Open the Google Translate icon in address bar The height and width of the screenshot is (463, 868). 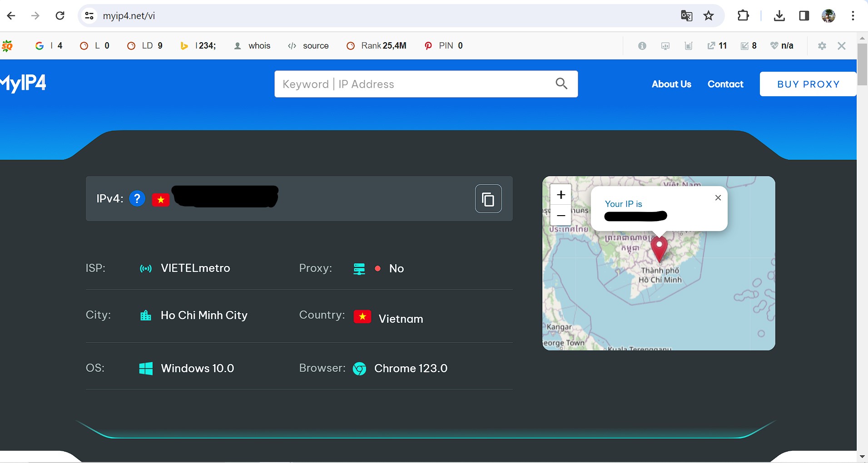[x=686, y=16]
